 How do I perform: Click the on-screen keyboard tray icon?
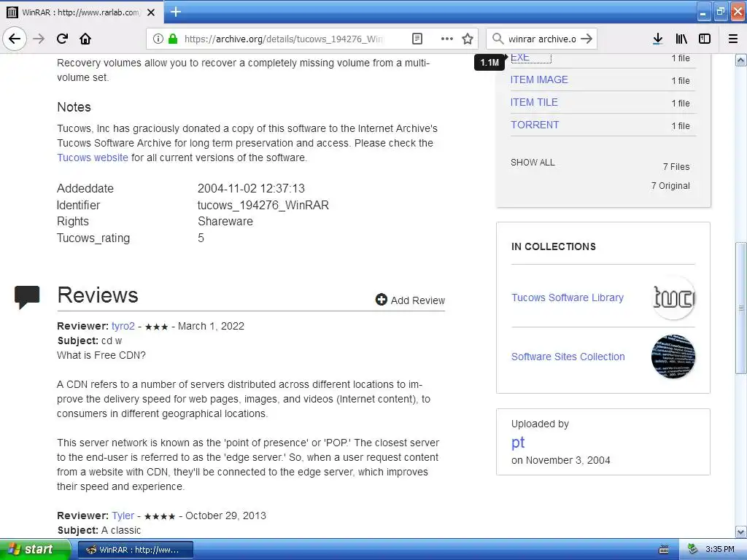pos(664,550)
